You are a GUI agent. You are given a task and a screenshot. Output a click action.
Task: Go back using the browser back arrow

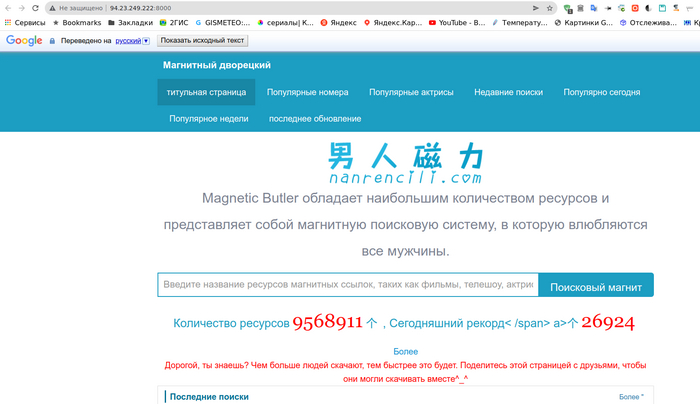[8, 8]
